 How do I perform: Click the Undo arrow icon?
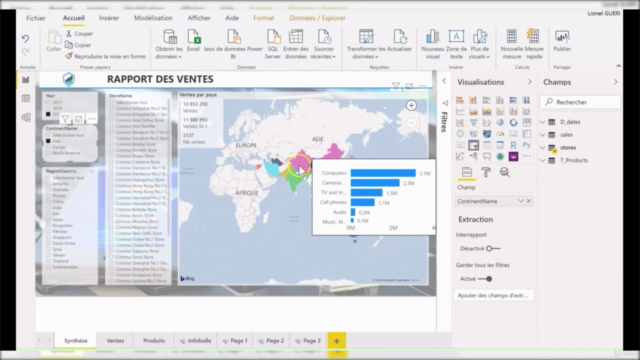point(25,38)
